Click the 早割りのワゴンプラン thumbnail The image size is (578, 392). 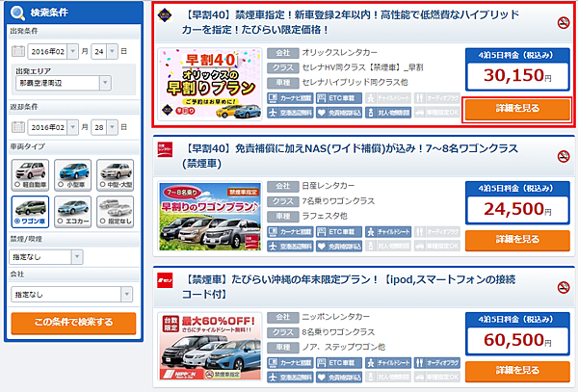click(x=210, y=217)
